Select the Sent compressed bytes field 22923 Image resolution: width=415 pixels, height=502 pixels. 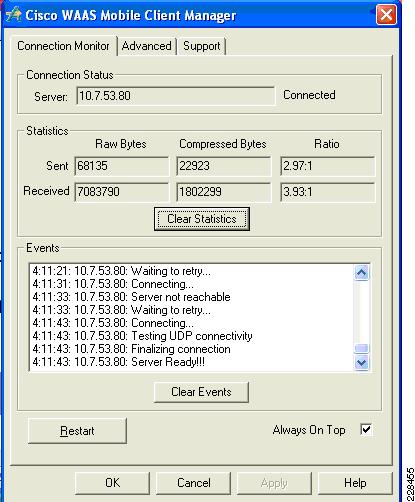click(x=224, y=166)
